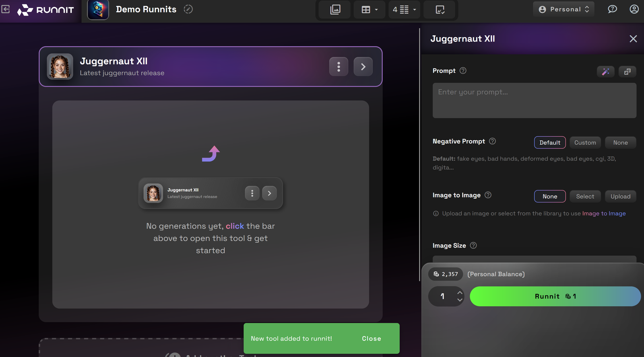Screen dimensions: 644x357
Task: Click the Enter your prompt text field
Action: click(534, 101)
